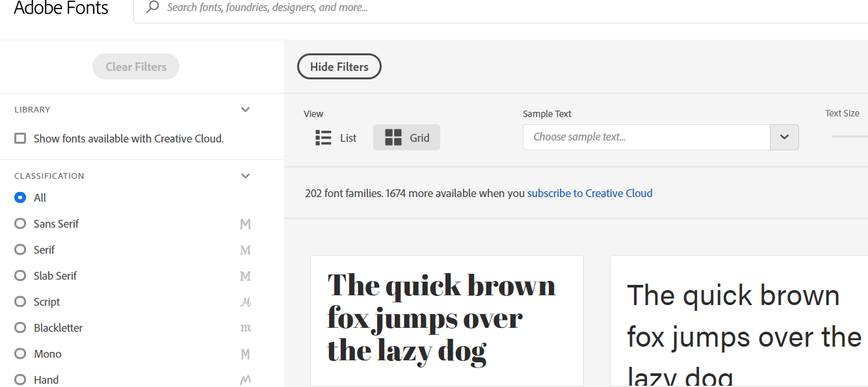Screen dimensions: 868x387
Task: Select the Sans Serif classification radio button
Action: pos(20,224)
